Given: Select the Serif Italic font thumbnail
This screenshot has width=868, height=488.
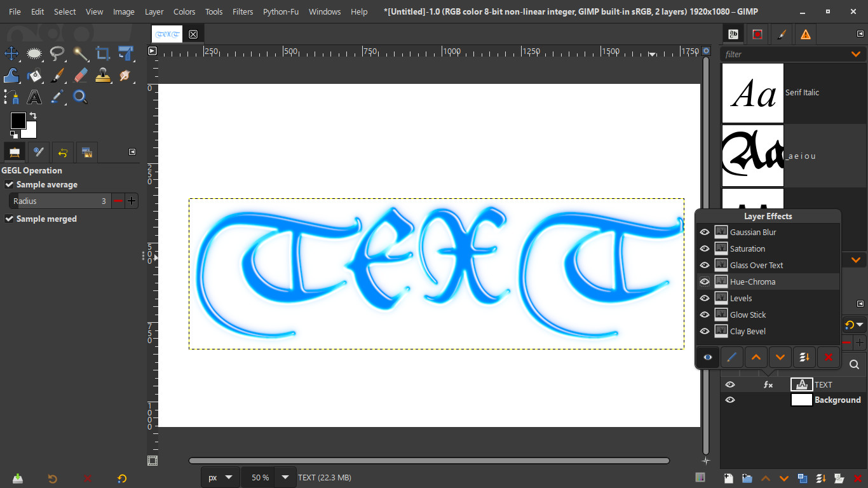Looking at the screenshot, I should point(753,93).
